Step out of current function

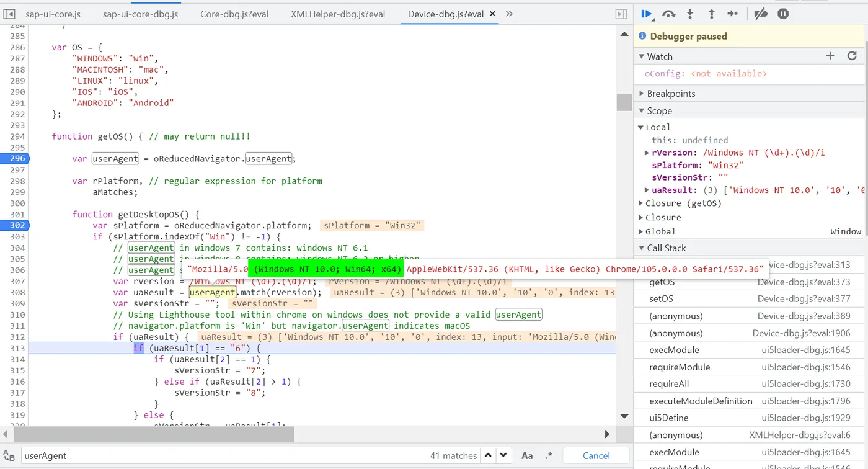(711, 14)
